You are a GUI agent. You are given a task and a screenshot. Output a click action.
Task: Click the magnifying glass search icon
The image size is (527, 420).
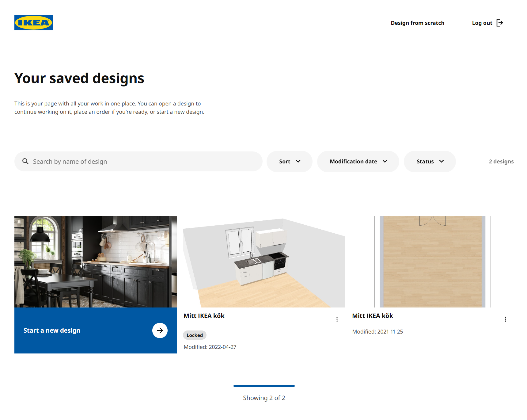click(x=25, y=161)
